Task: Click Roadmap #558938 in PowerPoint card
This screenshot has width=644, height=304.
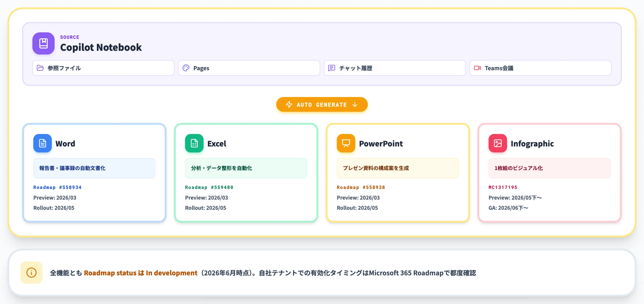Action: point(361,187)
